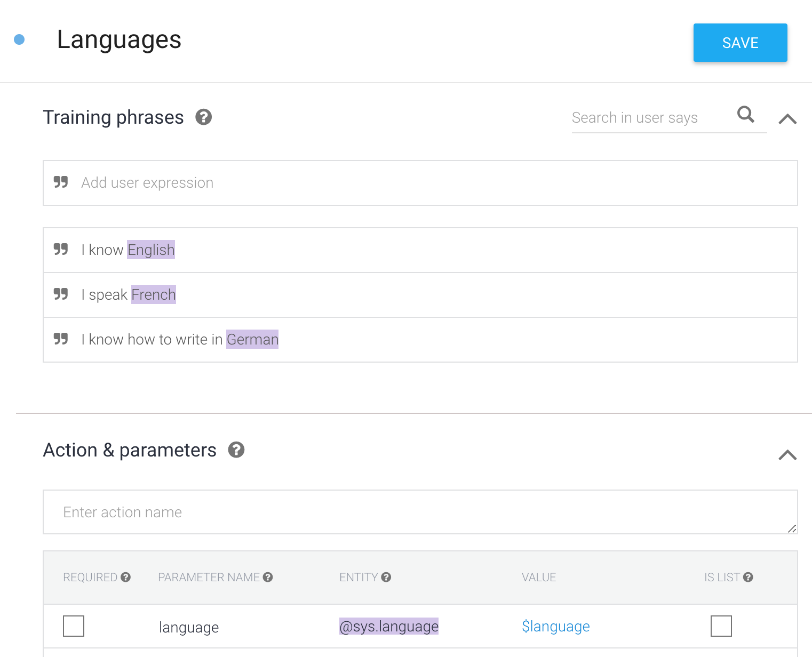The width and height of the screenshot is (812, 657).
Task: Collapse the Action & parameters section
Action: (787, 455)
